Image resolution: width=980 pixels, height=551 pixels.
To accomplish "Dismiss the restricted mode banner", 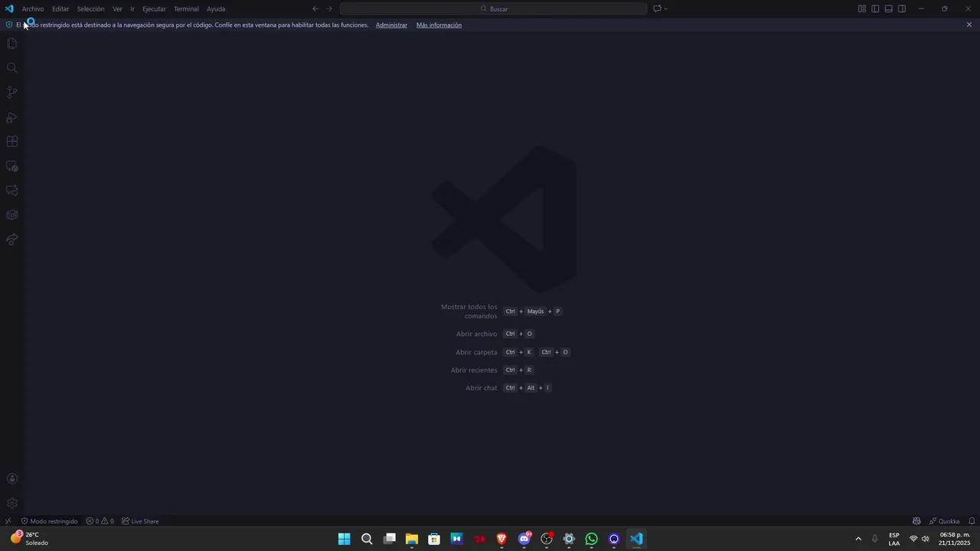I will tap(969, 24).
